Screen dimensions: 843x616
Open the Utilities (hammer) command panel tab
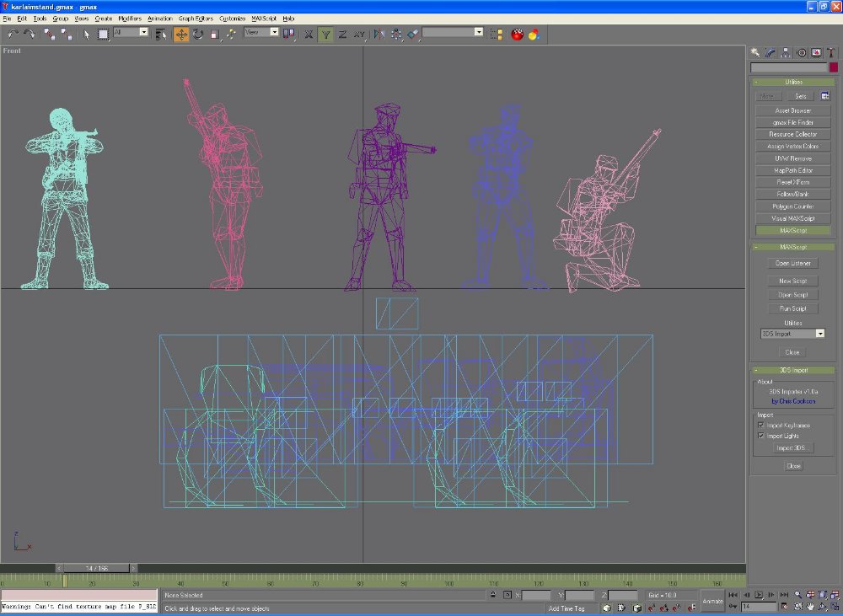830,52
